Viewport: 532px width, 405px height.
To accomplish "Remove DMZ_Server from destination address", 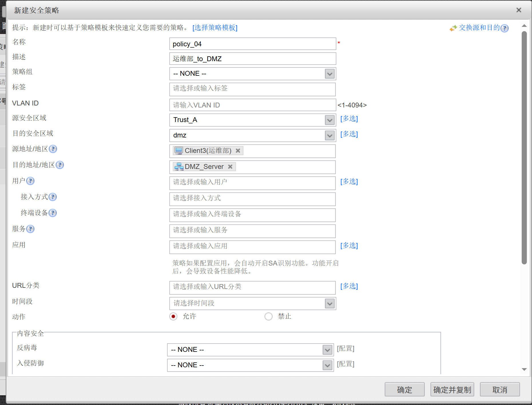I will 230,167.
